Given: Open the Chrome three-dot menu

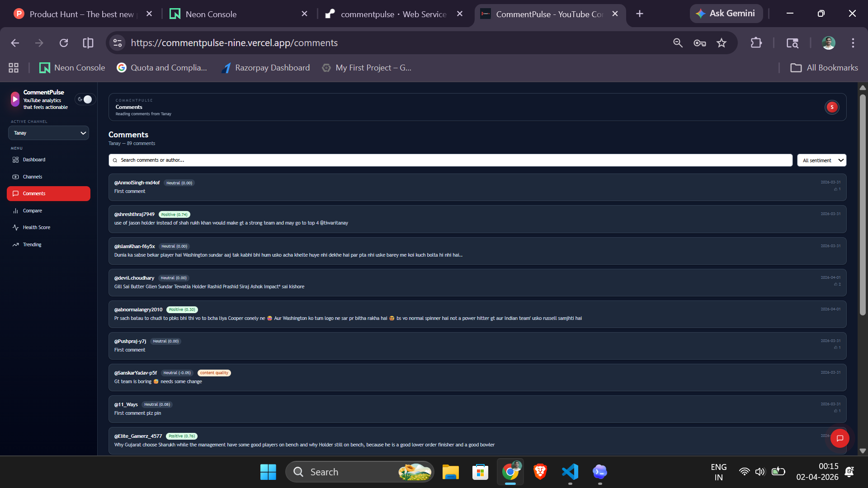Looking at the screenshot, I should click(853, 43).
